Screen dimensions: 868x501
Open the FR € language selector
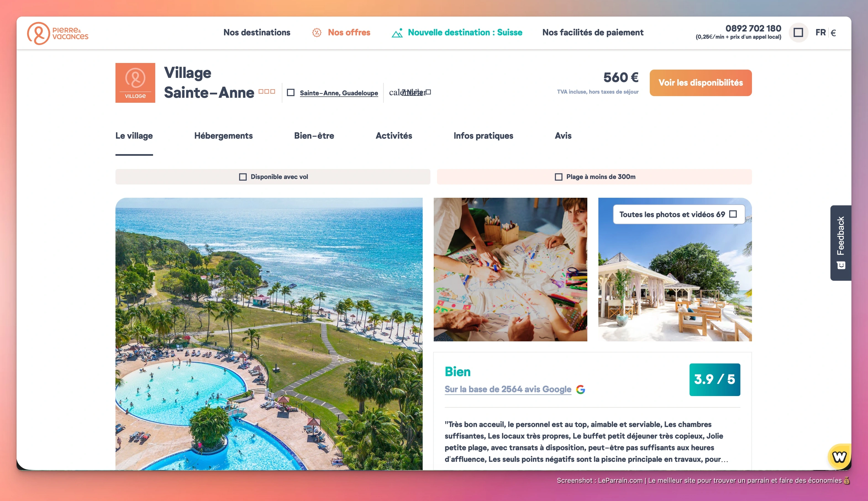826,33
